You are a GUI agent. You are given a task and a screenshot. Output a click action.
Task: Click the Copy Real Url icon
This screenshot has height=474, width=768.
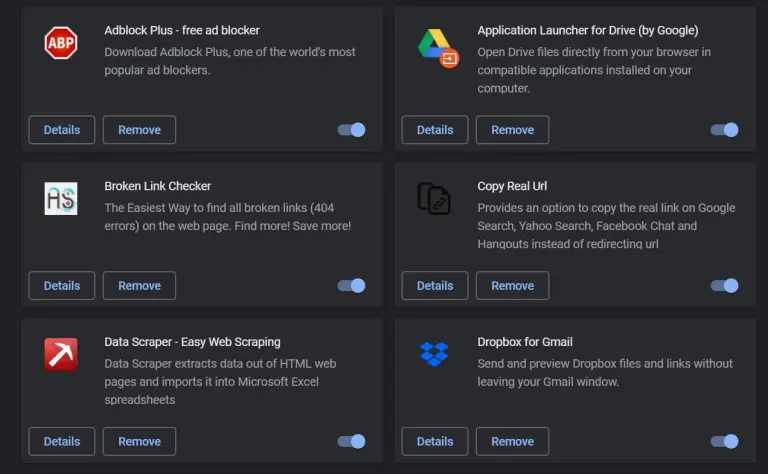pyautogui.click(x=434, y=198)
